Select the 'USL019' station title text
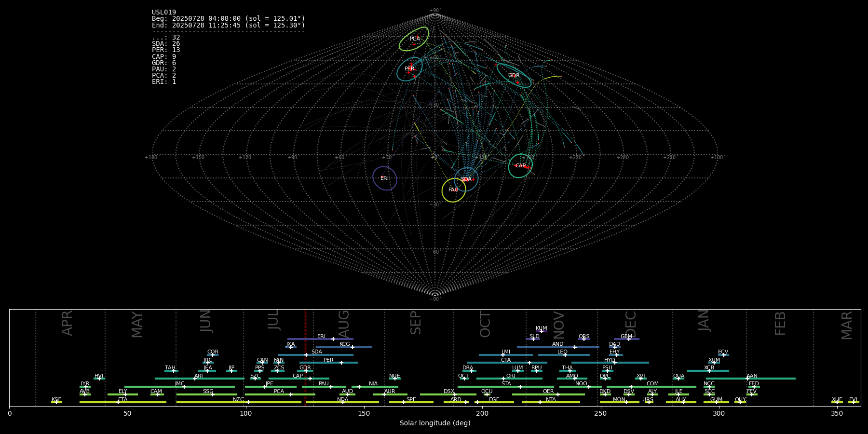The image size is (868, 434). coord(164,13)
